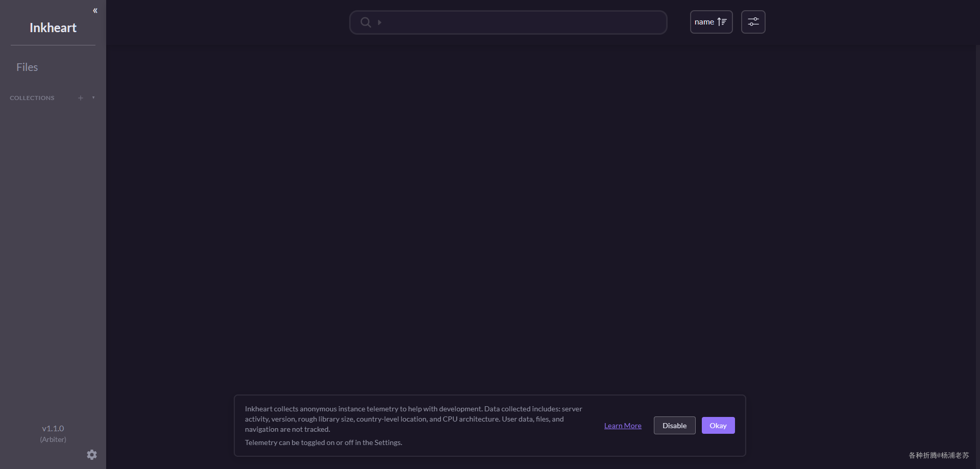The width and height of the screenshot is (980, 469).
Task: Collapse the sidebar with double-chevron icon
Action: click(x=95, y=11)
